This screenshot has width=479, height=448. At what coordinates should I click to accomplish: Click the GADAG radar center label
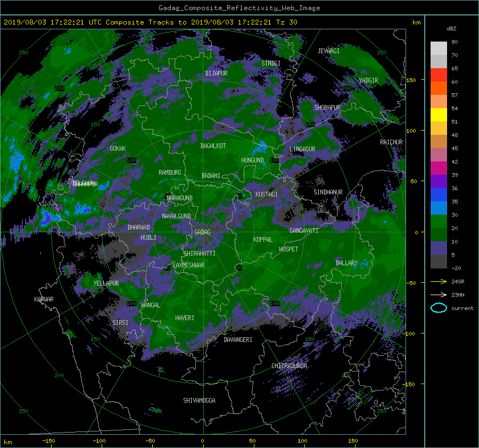[202, 232]
